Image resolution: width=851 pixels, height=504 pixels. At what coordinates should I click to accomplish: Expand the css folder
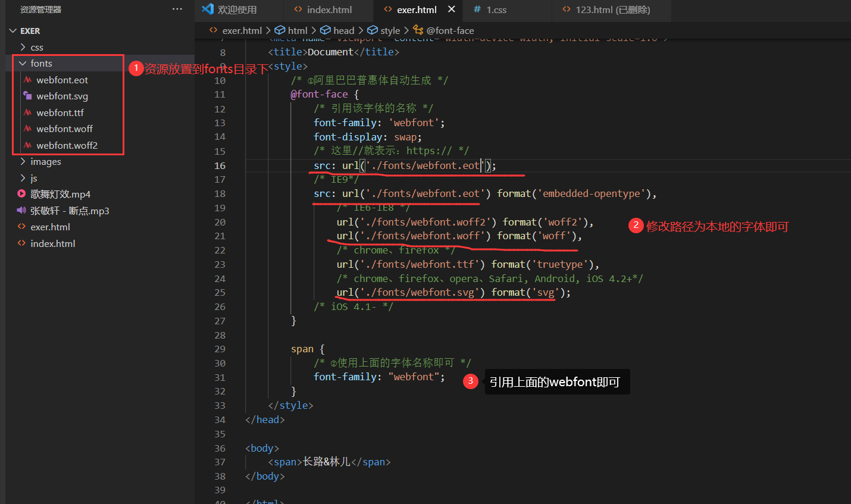23,47
